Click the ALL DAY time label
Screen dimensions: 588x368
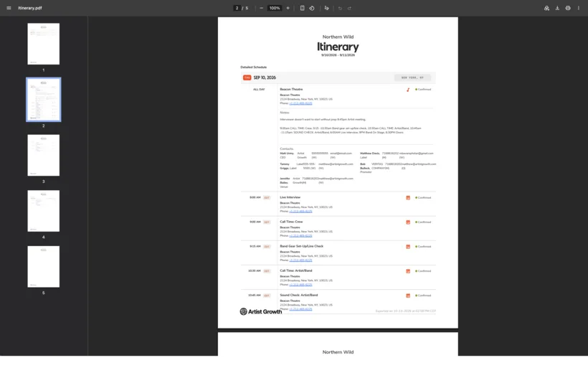tap(259, 89)
